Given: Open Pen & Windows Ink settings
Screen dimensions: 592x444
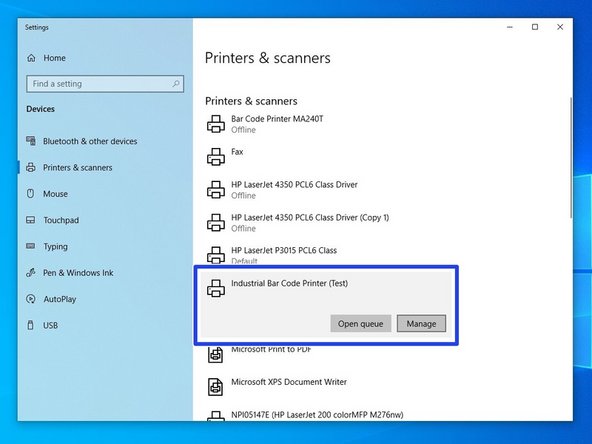Looking at the screenshot, I should (x=78, y=273).
